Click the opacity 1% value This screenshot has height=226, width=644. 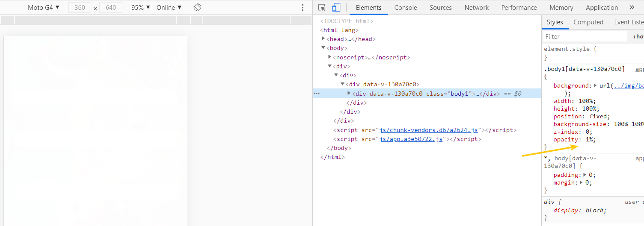point(590,140)
